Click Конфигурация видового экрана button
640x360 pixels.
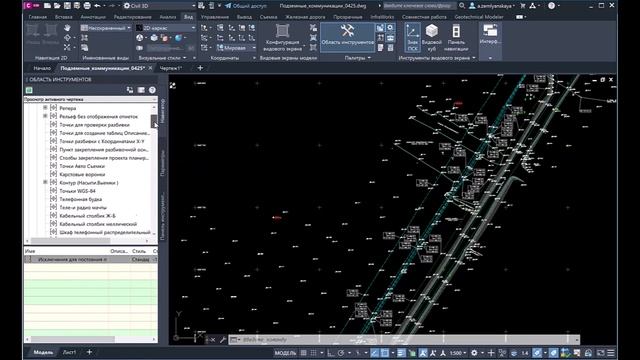click(282, 37)
